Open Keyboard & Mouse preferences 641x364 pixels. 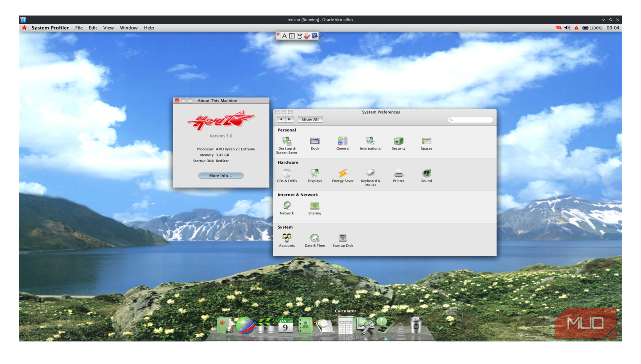370,173
